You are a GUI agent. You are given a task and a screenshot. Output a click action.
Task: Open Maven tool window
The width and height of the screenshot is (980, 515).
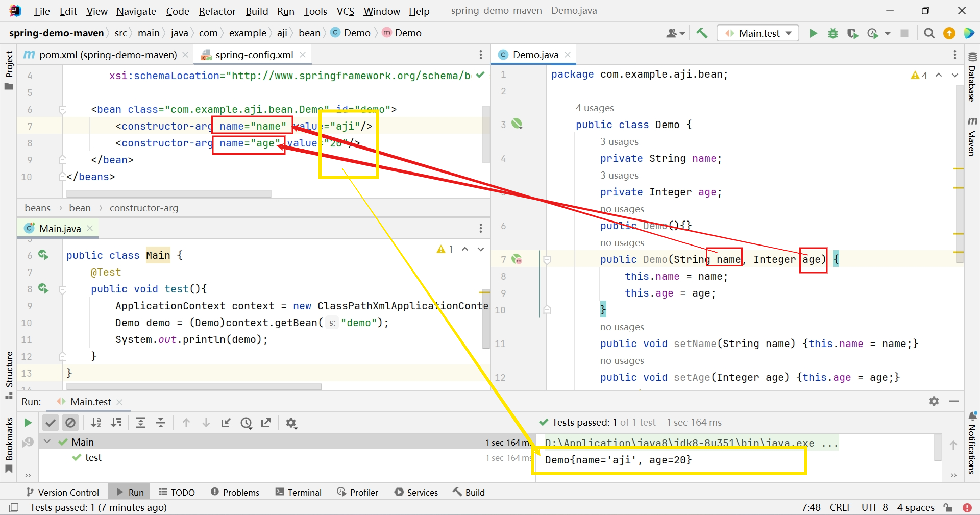(x=972, y=136)
